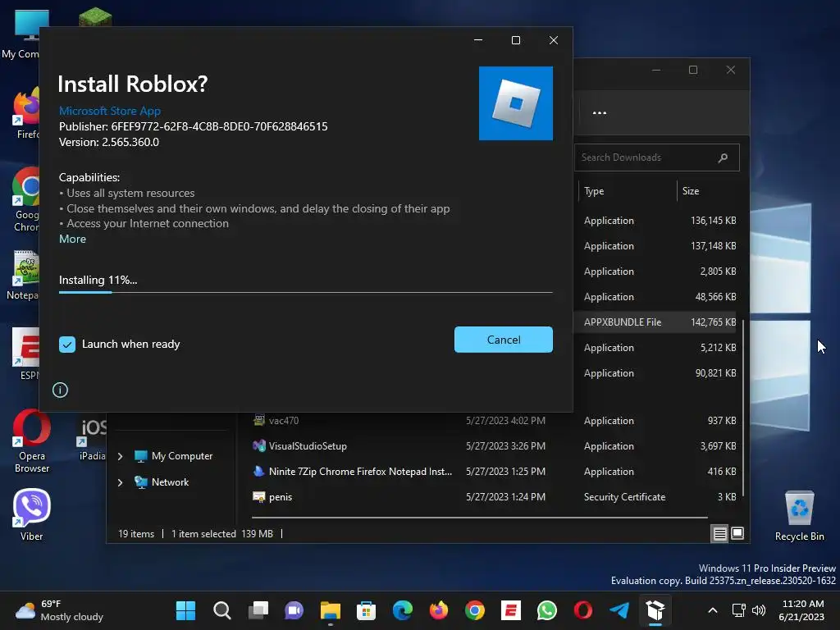Screen dimensions: 840x630
Task: Click the Cancel button in installer
Action: (x=503, y=340)
